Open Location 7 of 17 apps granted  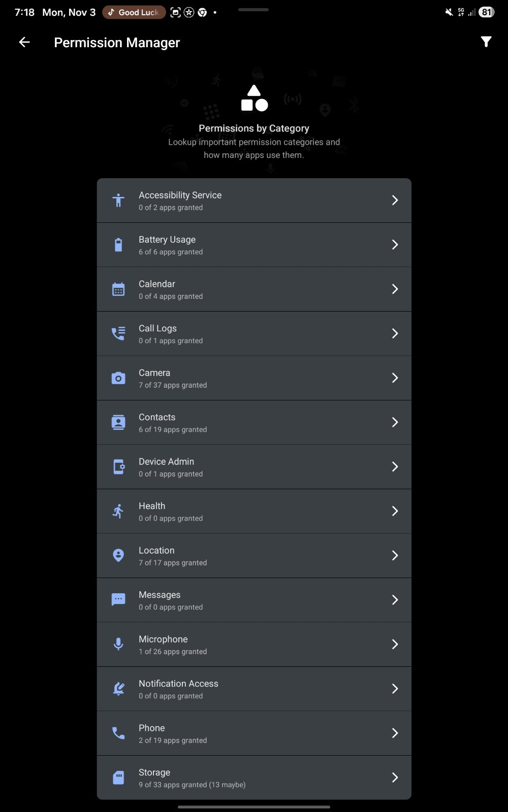254,555
